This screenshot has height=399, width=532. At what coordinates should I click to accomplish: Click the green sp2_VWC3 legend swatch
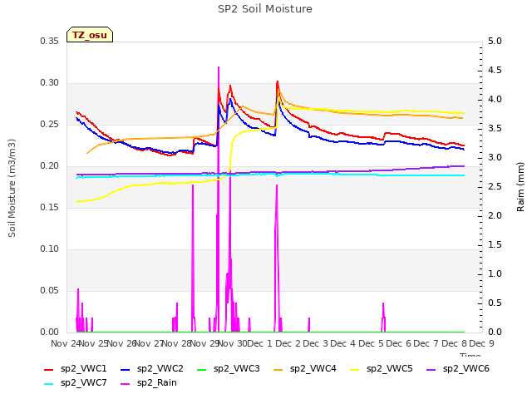click(202, 370)
